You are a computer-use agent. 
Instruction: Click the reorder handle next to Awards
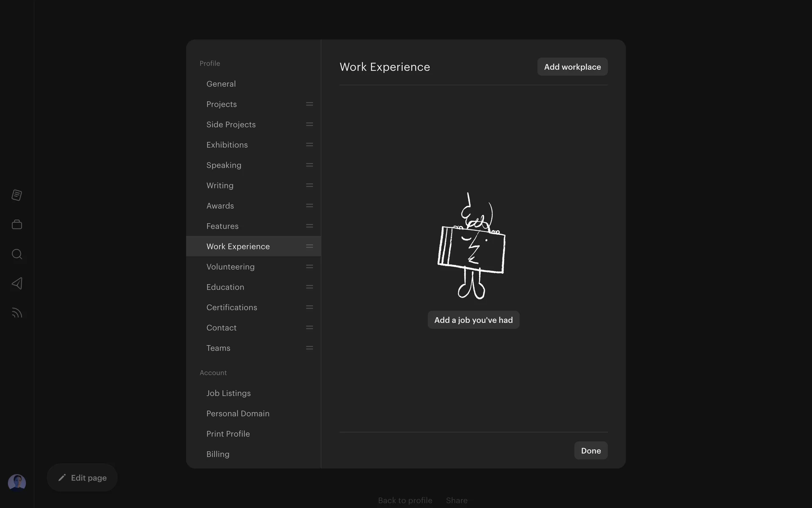coord(310,206)
